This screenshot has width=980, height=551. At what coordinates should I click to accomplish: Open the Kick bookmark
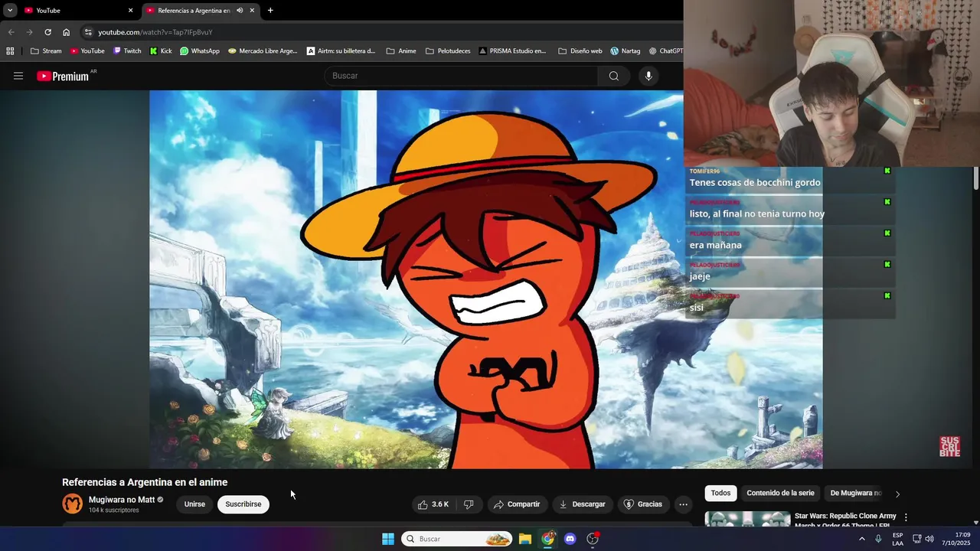coord(161,51)
